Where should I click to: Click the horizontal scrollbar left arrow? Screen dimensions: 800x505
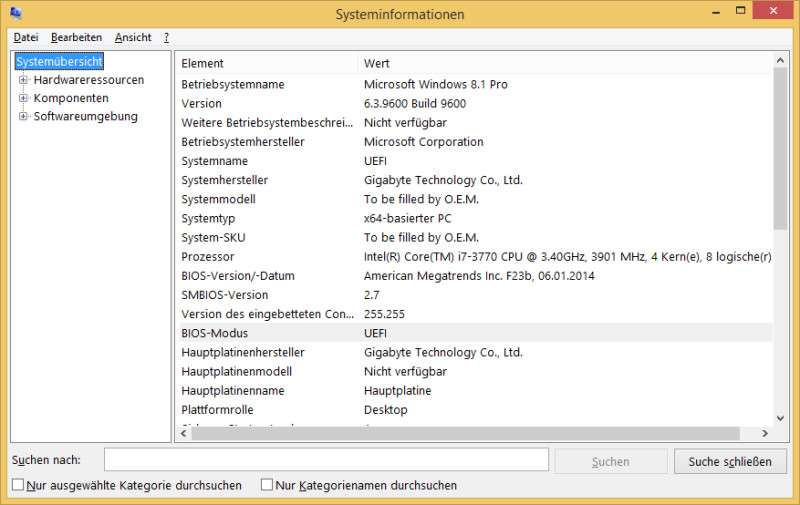point(183,434)
